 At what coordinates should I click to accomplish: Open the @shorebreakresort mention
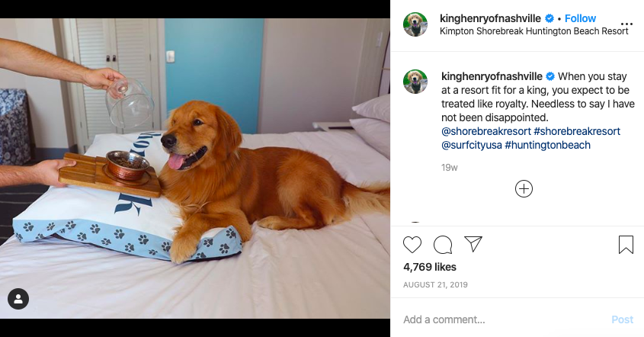pos(486,131)
